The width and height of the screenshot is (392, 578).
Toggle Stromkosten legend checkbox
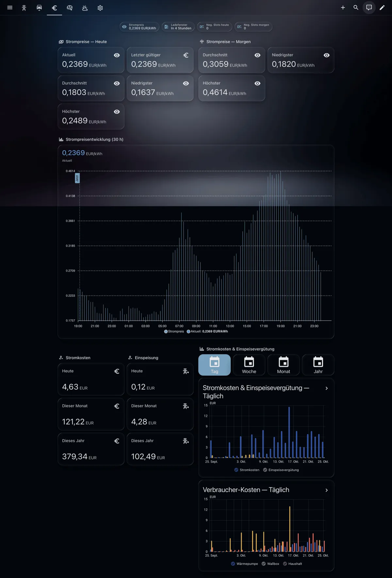pos(236,470)
